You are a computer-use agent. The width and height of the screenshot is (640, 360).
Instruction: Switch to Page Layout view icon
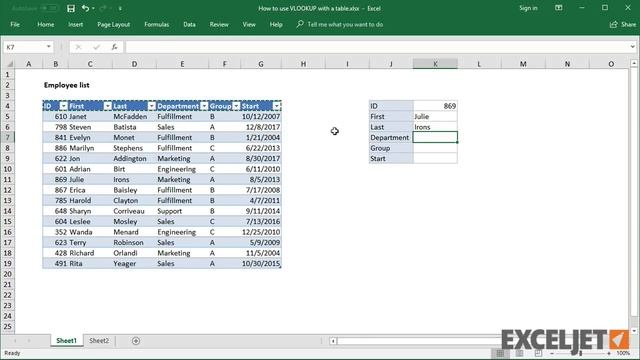(519, 353)
